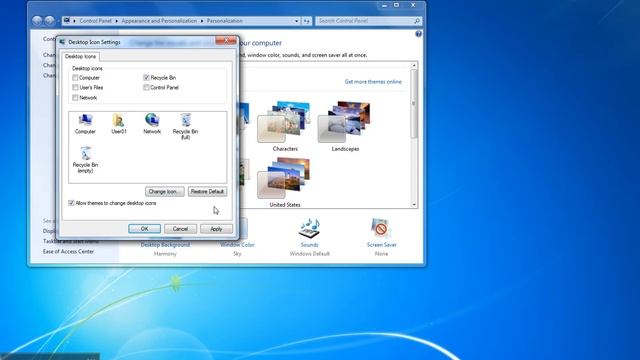Click theme list scrollbar up arrow

tap(414, 65)
